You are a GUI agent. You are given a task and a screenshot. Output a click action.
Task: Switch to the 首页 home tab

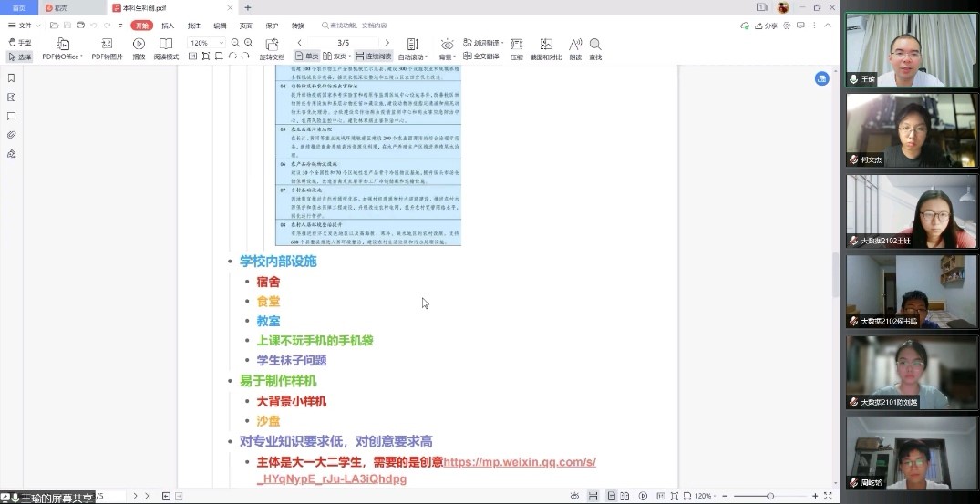coord(18,7)
